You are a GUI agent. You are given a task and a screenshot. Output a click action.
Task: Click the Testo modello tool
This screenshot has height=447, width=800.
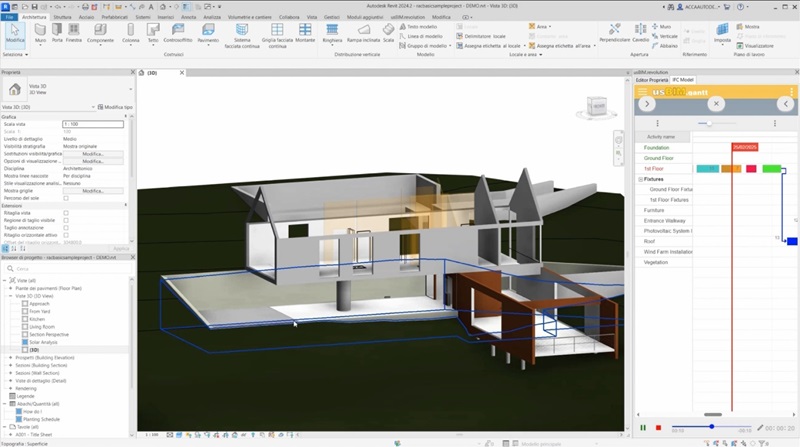(418, 27)
